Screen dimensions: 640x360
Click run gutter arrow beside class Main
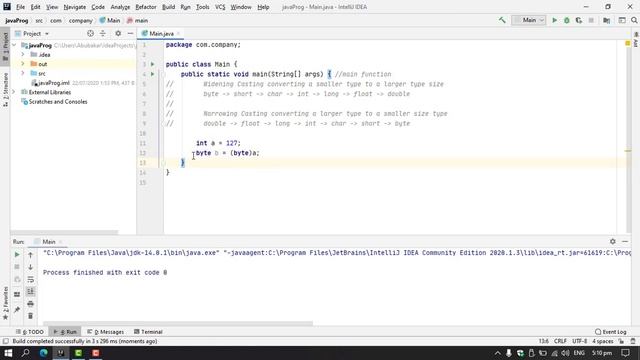153,64
